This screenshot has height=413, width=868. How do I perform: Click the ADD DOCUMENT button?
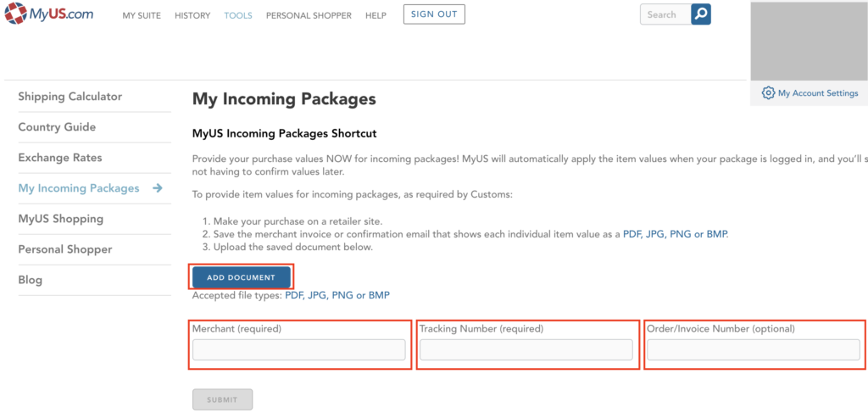pyautogui.click(x=242, y=277)
